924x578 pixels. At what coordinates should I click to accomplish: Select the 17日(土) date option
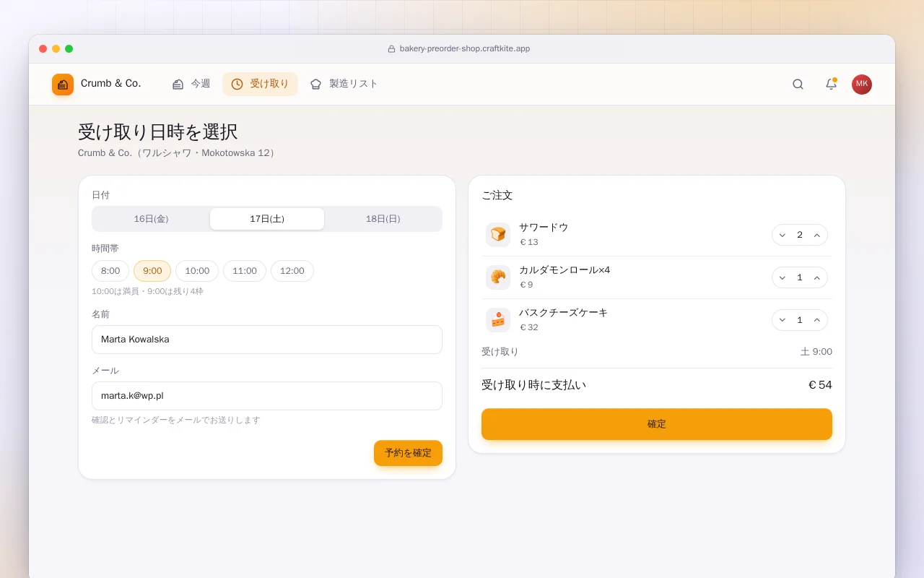(x=267, y=219)
